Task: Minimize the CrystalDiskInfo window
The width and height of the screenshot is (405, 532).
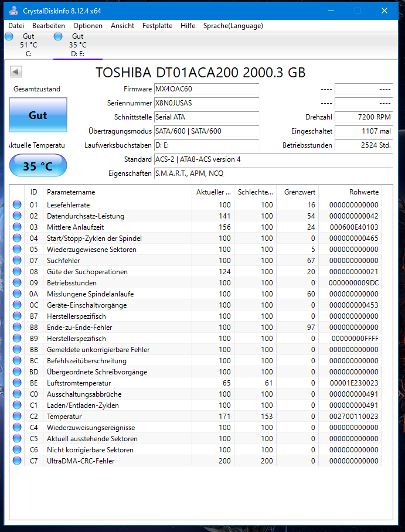Action: coord(331,11)
